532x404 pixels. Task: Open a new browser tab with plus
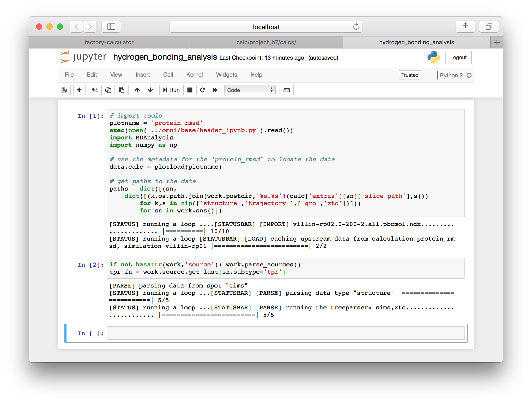point(497,42)
